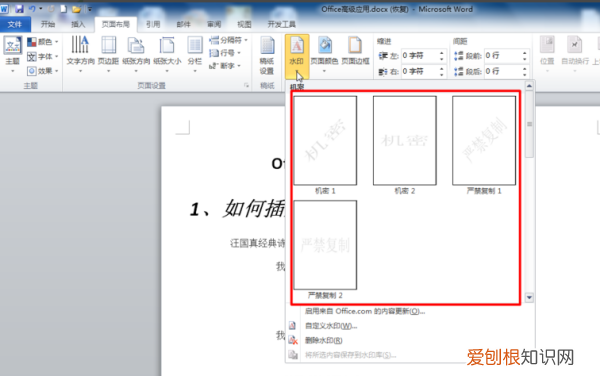Click gallery scrollbar up arrow

pyautogui.click(x=529, y=86)
